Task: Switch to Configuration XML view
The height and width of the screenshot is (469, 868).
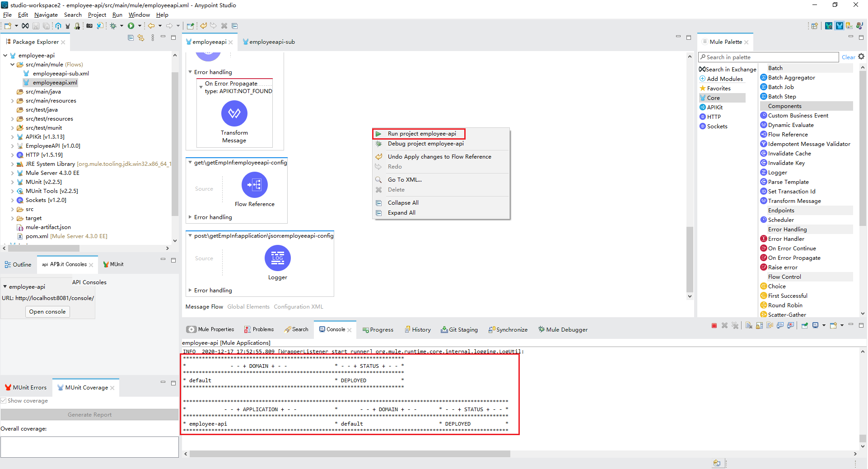Action: pyautogui.click(x=299, y=306)
